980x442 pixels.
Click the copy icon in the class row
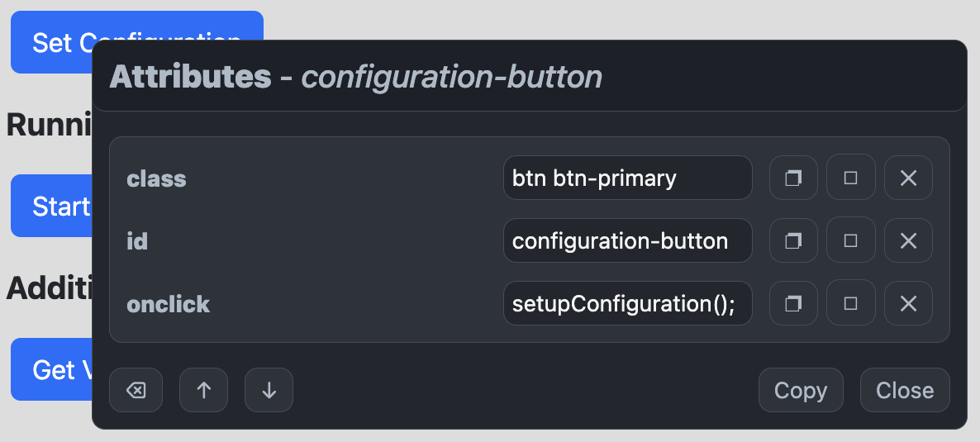pyautogui.click(x=793, y=178)
